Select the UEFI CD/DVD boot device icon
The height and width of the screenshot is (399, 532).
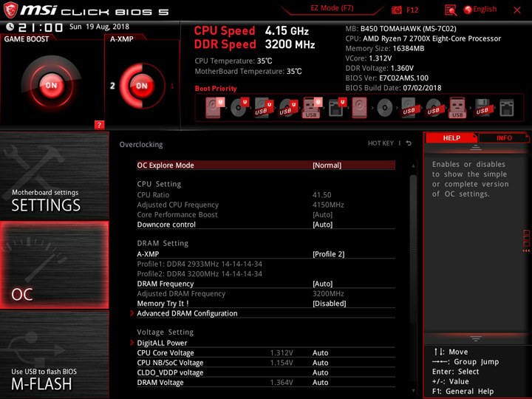point(239,108)
